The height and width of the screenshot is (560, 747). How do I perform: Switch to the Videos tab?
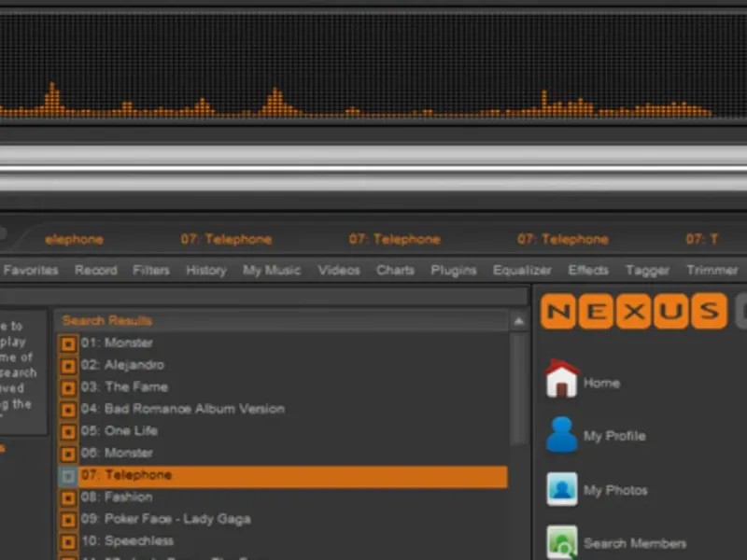coord(339,270)
